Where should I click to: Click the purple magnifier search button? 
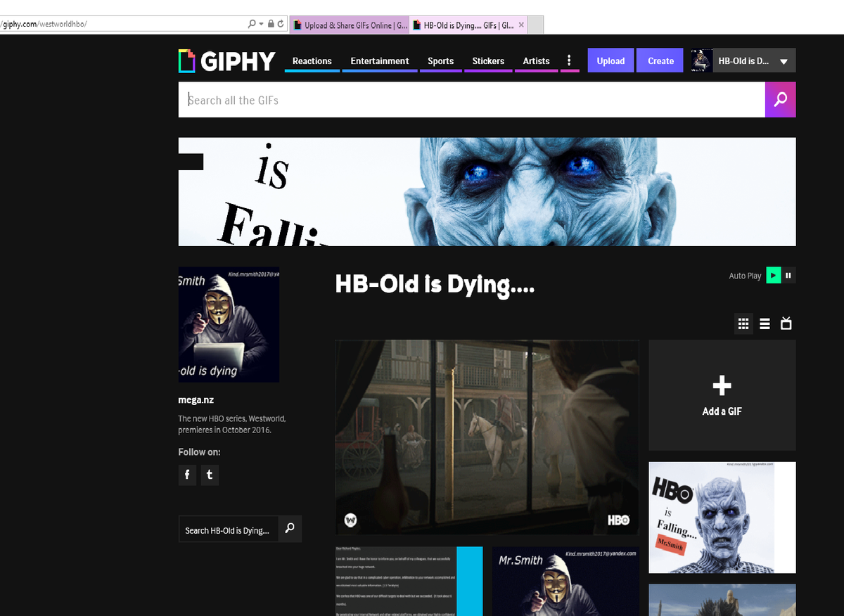[x=781, y=100]
